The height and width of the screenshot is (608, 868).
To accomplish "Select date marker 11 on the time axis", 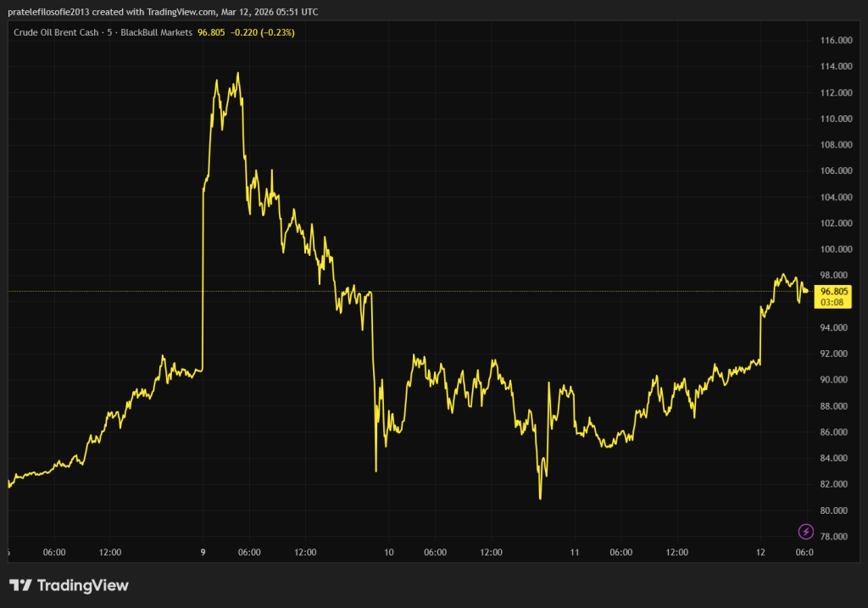I will click(575, 552).
